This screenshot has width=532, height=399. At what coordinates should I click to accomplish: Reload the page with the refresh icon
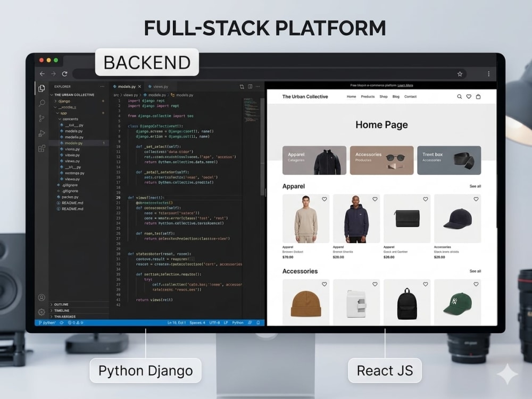pos(64,73)
